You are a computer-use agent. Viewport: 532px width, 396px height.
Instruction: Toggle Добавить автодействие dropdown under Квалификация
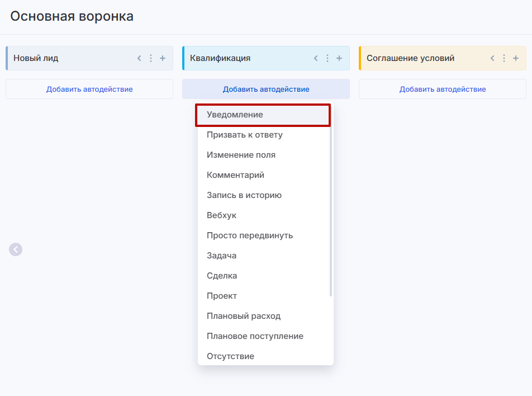[266, 89]
